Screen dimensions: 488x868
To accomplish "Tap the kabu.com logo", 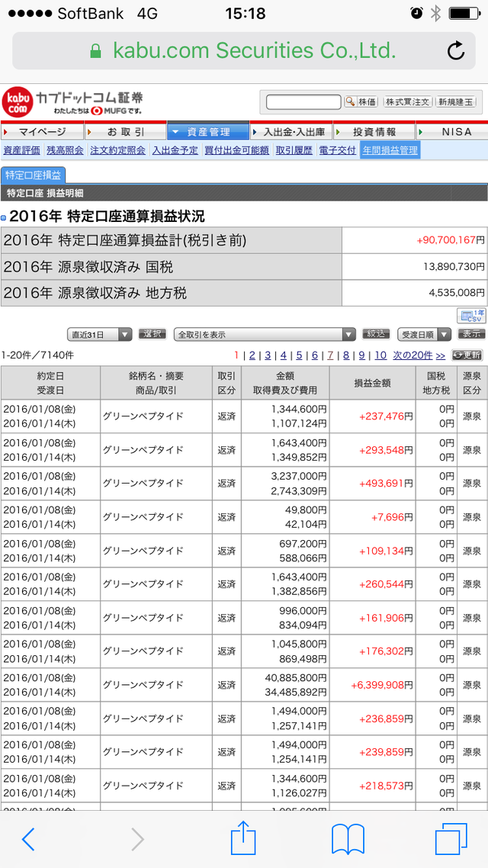I will [18, 102].
